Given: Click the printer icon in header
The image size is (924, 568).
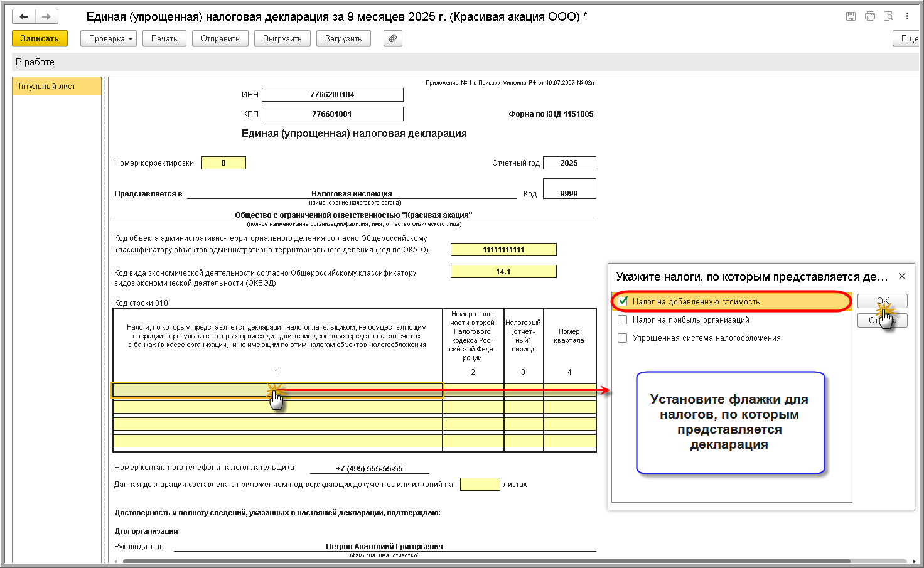Looking at the screenshot, I should pos(869,16).
